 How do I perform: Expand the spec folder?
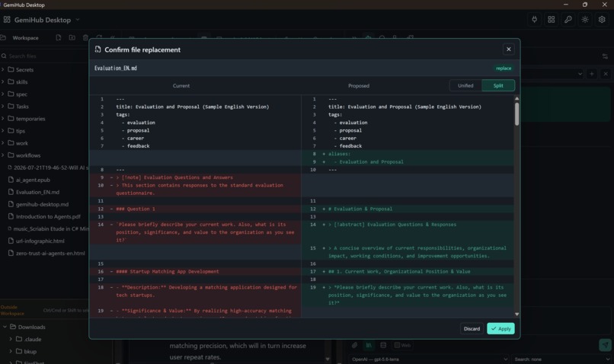[3, 94]
